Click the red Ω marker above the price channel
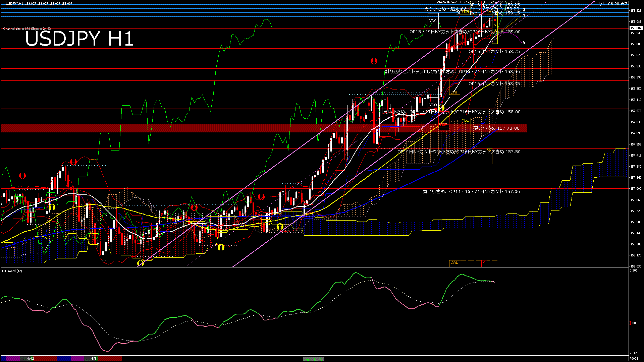Screen dimensions: 644x362 coord(374,61)
